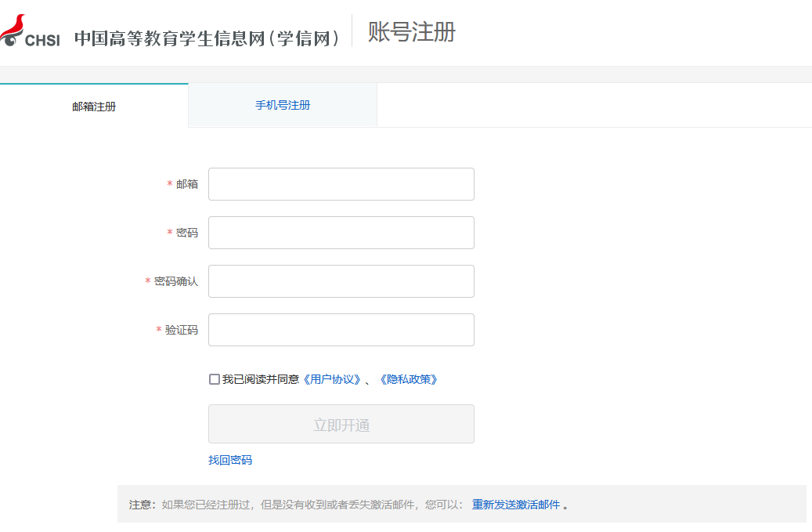Switch to the 手机号注册 tab

point(283,104)
